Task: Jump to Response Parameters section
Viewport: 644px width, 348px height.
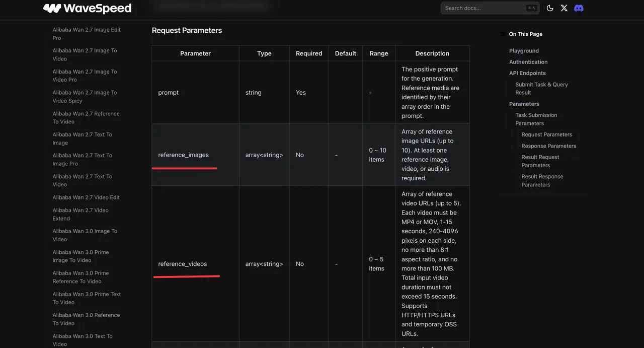Action: pyautogui.click(x=549, y=146)
